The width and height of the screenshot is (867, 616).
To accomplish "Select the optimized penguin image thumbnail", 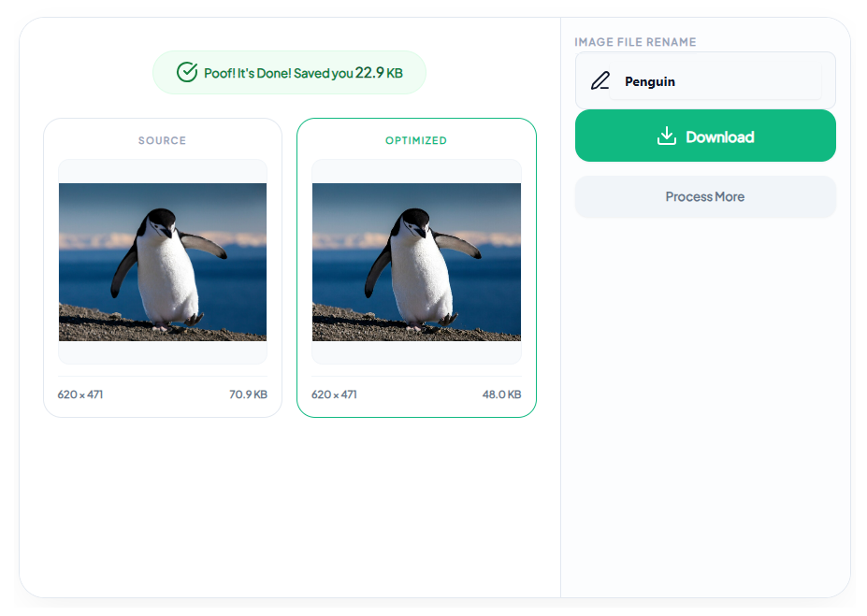I will (x=416, y=262).
